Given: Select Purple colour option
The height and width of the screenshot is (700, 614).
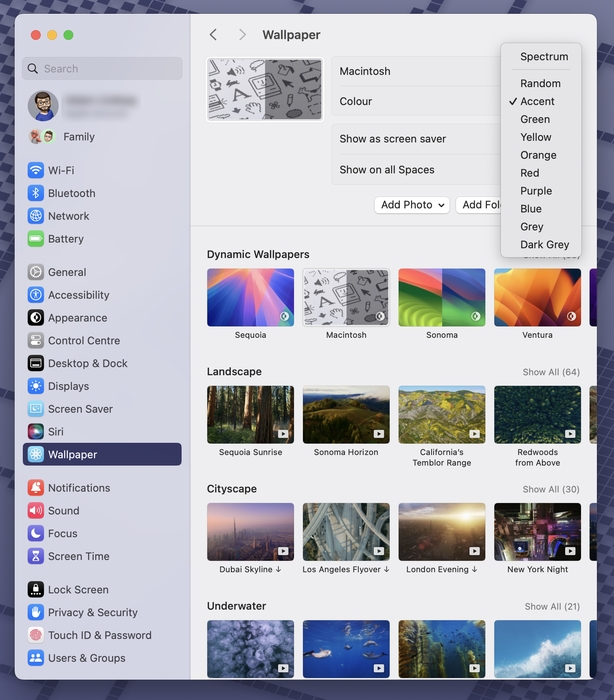Looking at the screenshot, I should tap(541, 191).
